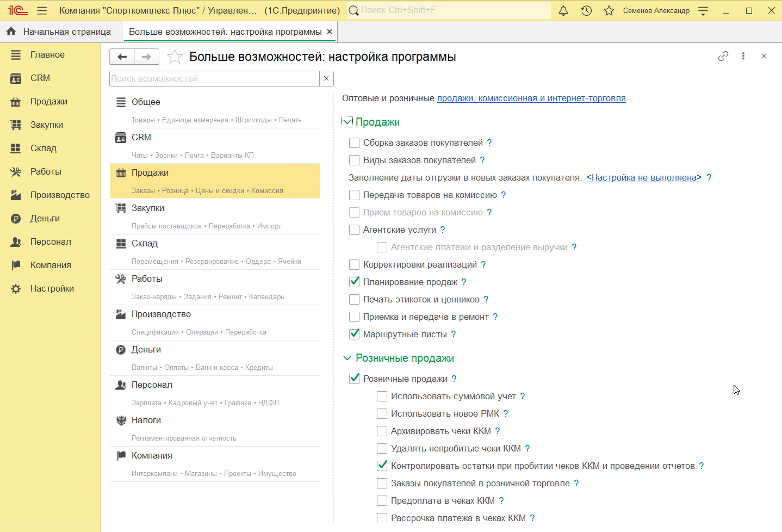Open Персонал section in left sidebar
This screenshot has height=532, width=782.
[x=51, y=242]
